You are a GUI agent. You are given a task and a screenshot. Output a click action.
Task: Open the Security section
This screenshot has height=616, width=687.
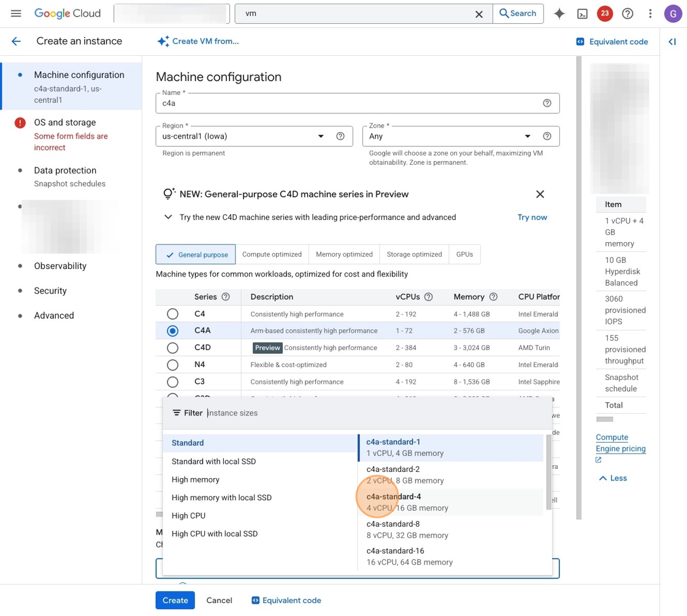click(x=50, y=291)
